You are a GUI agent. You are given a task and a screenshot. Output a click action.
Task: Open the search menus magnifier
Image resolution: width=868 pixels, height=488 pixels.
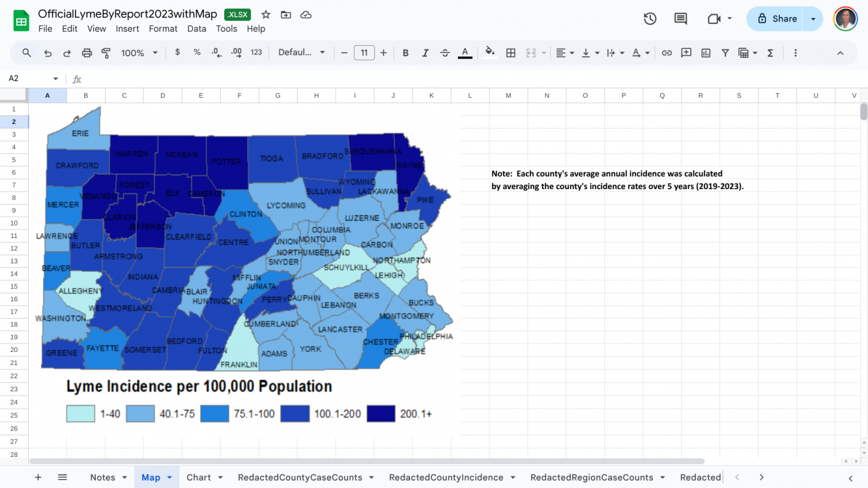[27, 52]
